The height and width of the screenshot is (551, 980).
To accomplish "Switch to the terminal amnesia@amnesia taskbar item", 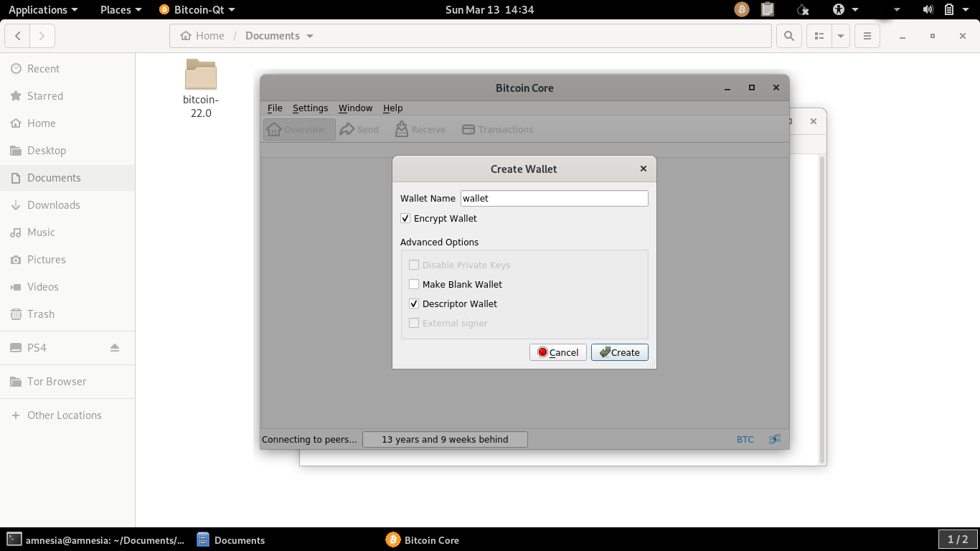I will pyautogui.click(x=96, y=540).
